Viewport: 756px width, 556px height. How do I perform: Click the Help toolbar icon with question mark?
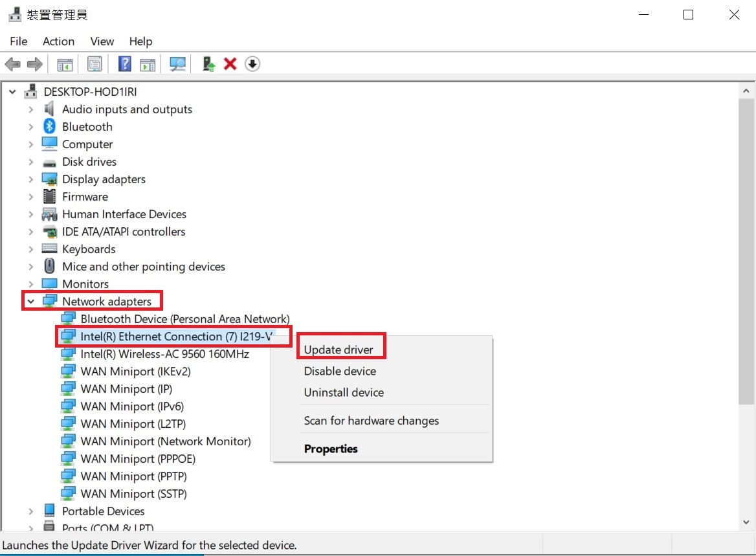125,64
